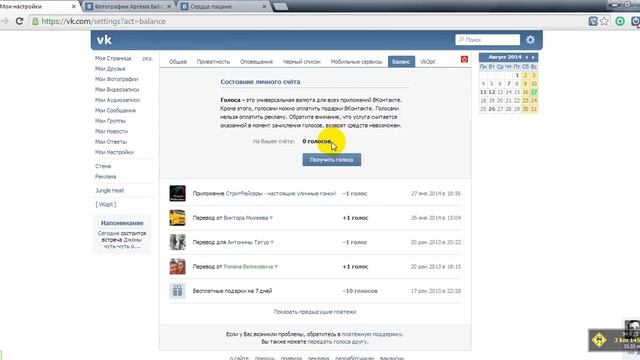Click the Получить голоса button

tap(331, 160)
